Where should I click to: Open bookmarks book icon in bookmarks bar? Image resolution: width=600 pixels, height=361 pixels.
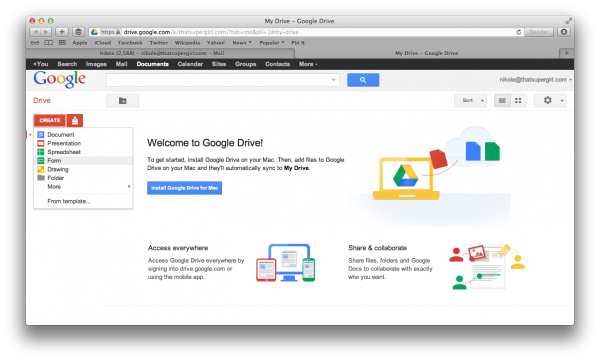[49, 43]
